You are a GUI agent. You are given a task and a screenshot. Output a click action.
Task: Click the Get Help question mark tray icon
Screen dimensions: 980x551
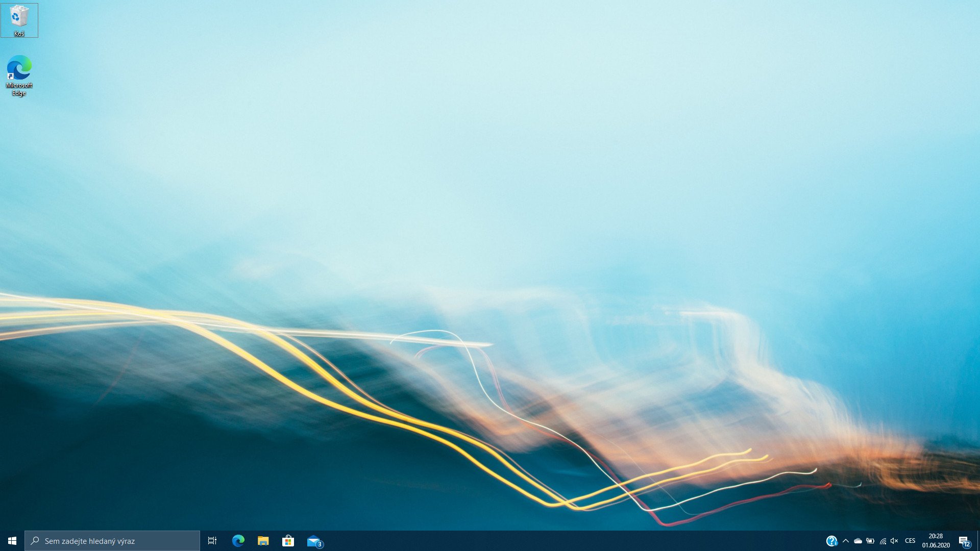[831, 541]
